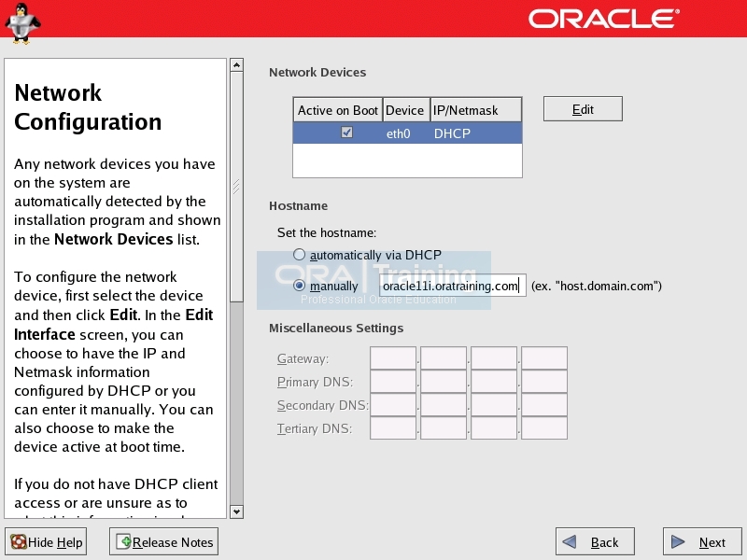
Task: Click the Tertiary DNS label
Action: (315, 428)
